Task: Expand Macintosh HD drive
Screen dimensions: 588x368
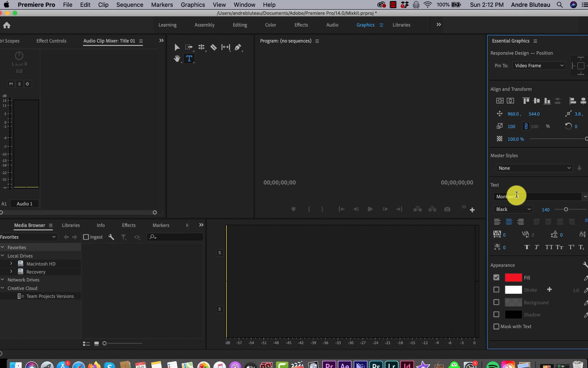Action: pos(11,263)
